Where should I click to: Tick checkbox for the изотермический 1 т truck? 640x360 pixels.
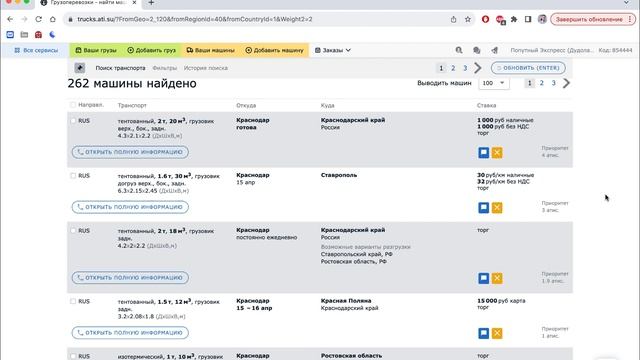(73, 356)
